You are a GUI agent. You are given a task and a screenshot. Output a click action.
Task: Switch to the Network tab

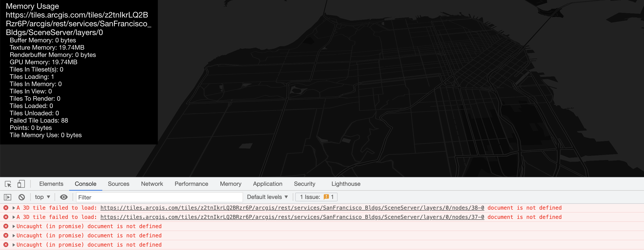pyautogui.click(x=152, y=184)
